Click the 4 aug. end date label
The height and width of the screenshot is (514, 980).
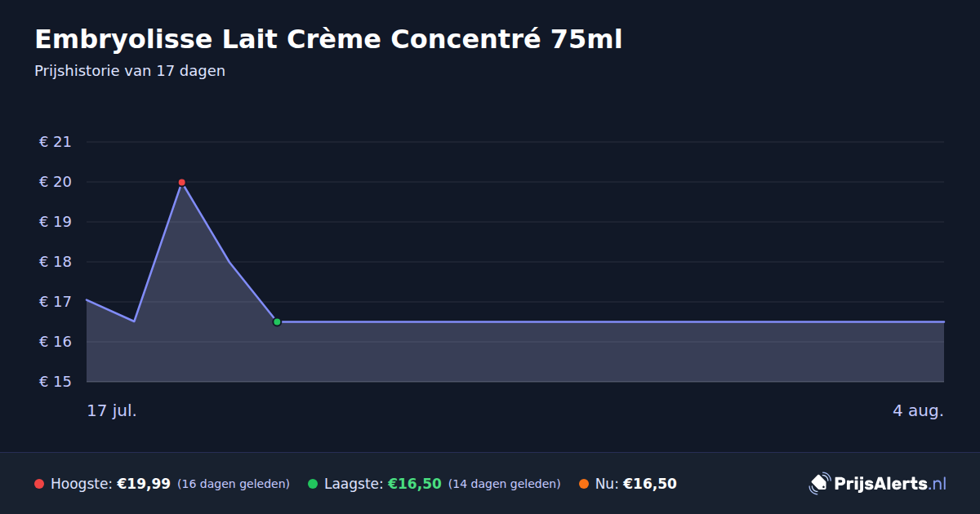tap(918, 410)
